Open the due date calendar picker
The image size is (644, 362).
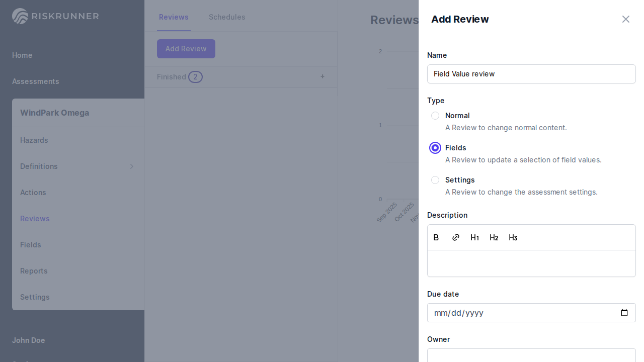tap(624, 313)
